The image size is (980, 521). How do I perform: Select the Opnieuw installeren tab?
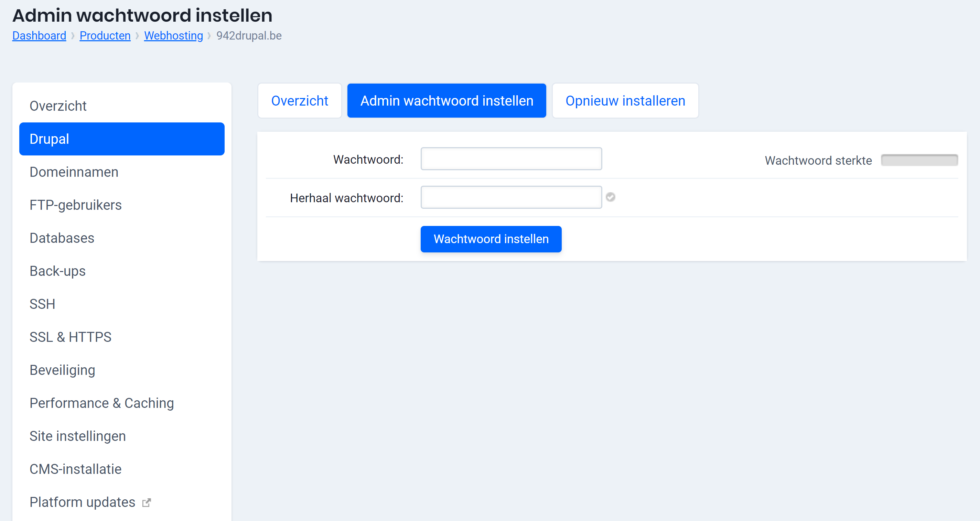click(625, 101)
